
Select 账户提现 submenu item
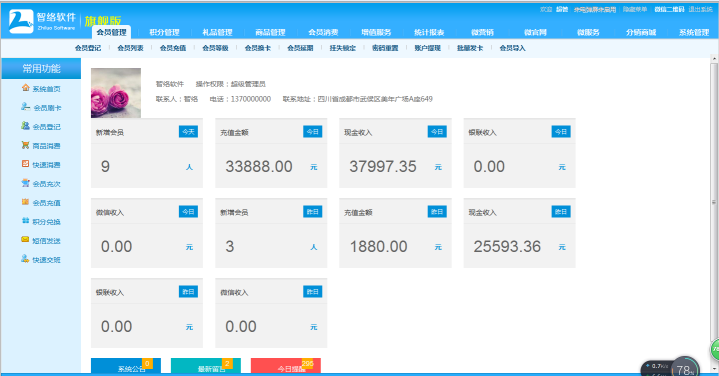point(427,48)
